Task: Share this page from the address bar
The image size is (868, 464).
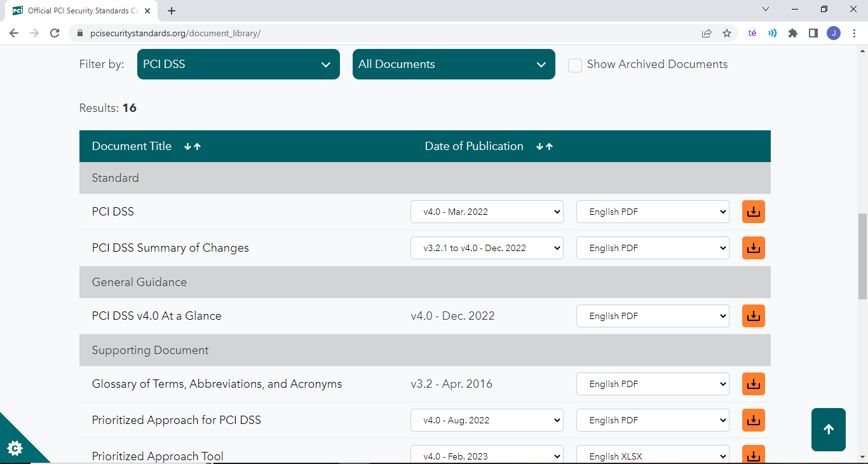Action: tap(707, 33)
